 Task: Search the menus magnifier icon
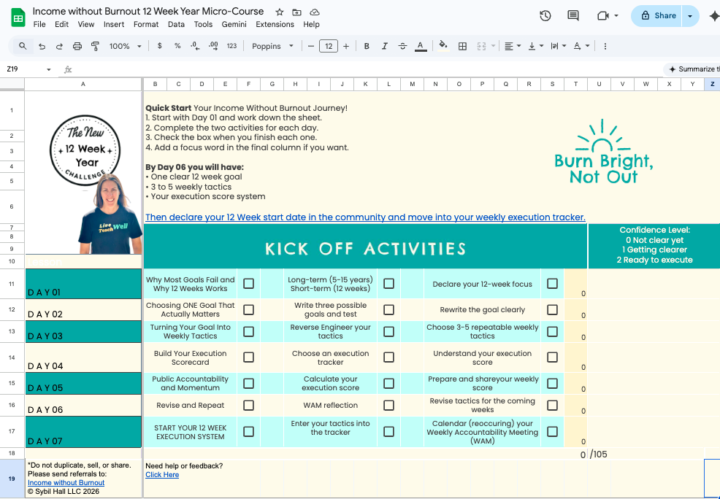coord(22,46)
